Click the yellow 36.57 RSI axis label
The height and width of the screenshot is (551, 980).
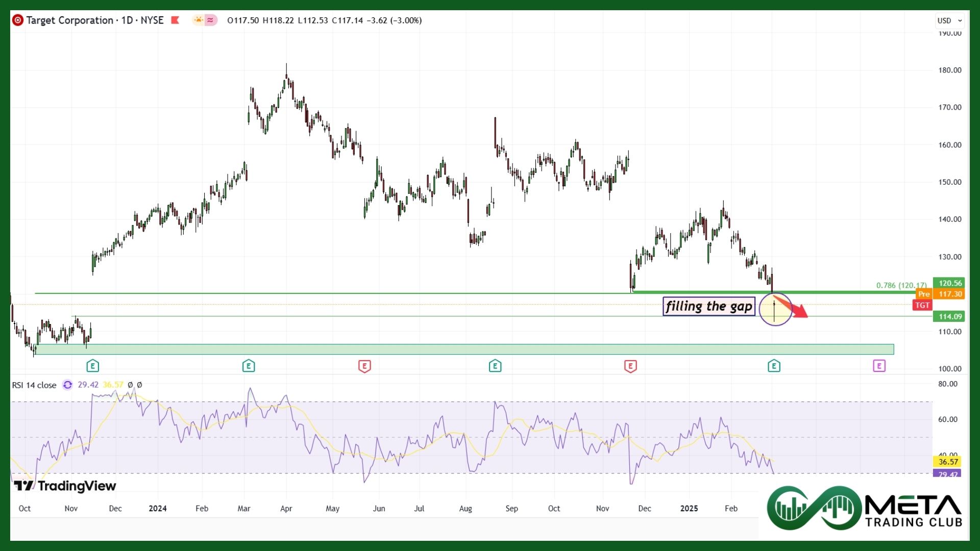point(948,462)
